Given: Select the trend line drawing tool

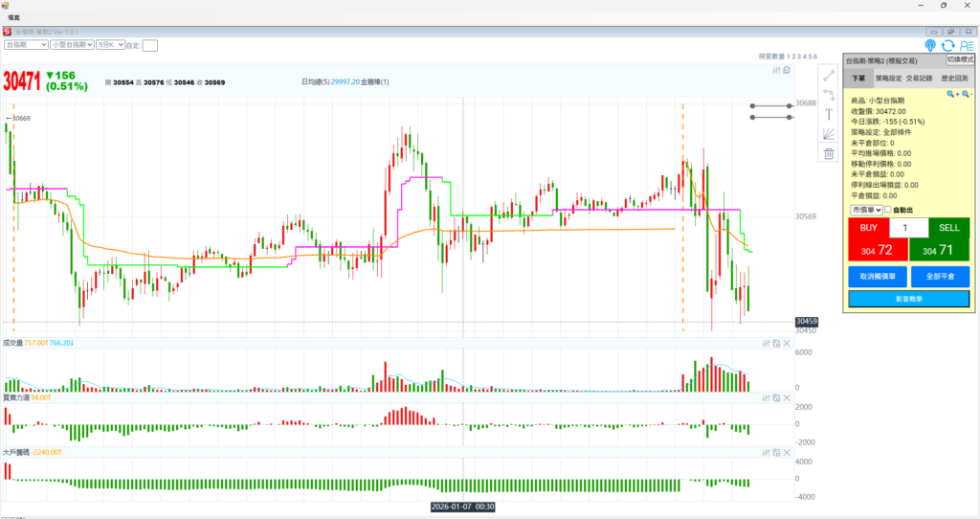Looking at the screenshot, I should coord(829,76).
